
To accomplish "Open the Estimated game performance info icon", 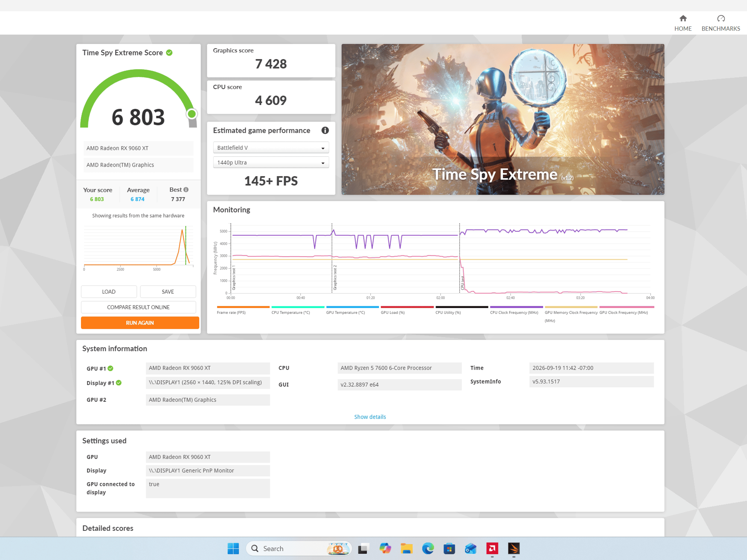I will tap(325, 130).
